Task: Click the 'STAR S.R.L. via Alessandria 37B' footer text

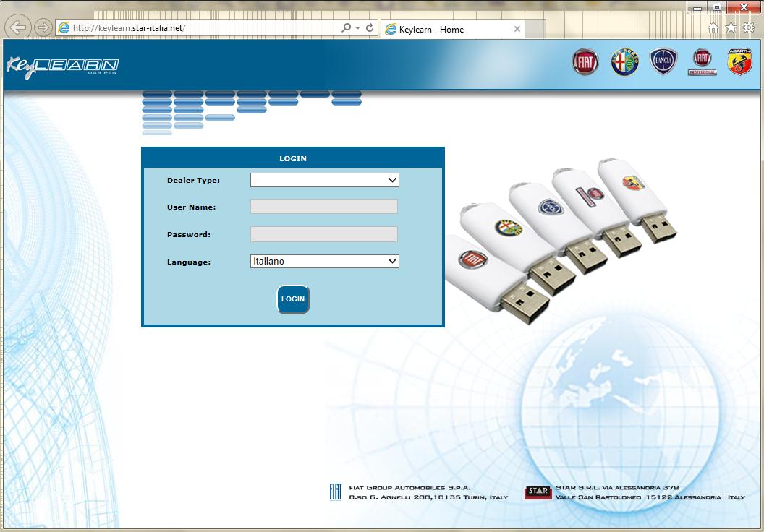Action: 617,488
